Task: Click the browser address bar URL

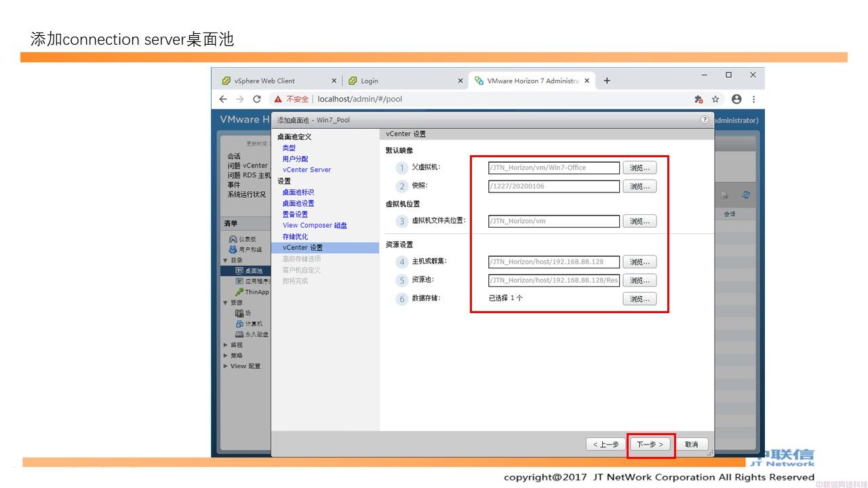Action: [x=359, y=99]
